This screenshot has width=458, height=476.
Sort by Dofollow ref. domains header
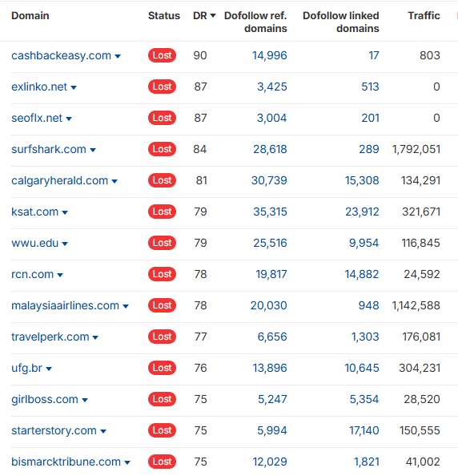(255, 22)
